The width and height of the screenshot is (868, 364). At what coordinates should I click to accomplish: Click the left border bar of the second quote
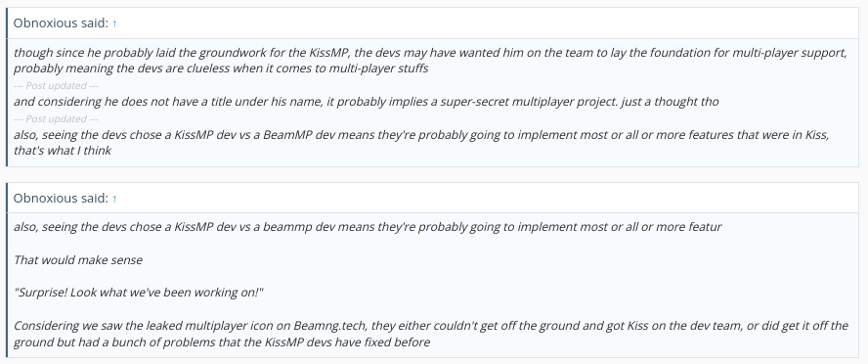click(x=7, y=270)
